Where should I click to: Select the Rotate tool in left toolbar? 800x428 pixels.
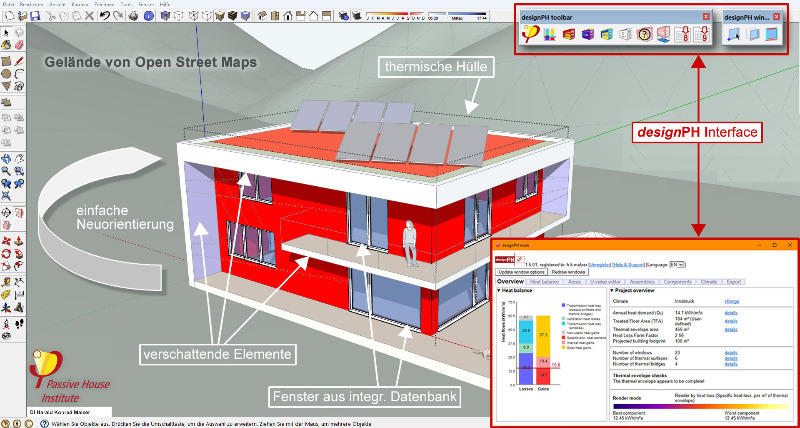pyautogui.click(x=6, y=253)
